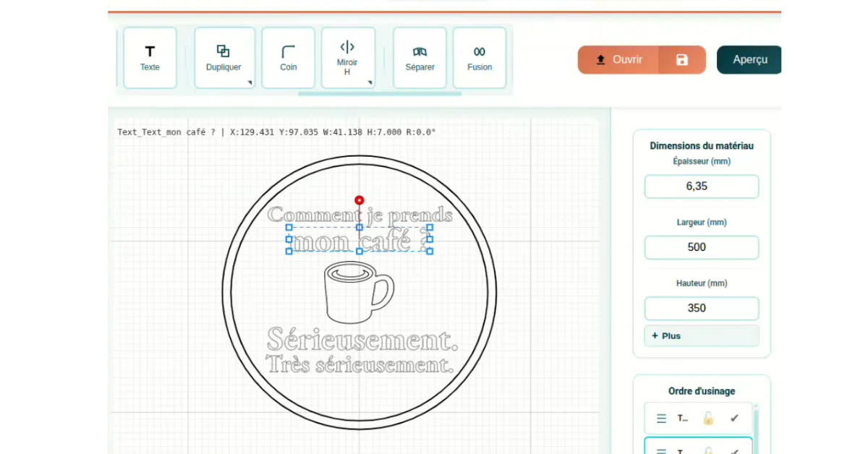The image size is (868, 454).
Task: Select the "Très sérieusement." text on canvas
Action: (359, 364)
